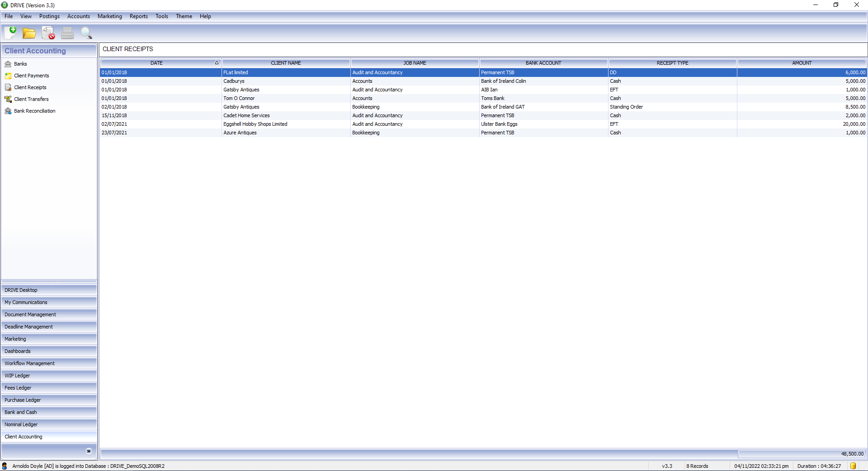
Task: Open My Communications navigation section
Action: [x=49, y=302]
